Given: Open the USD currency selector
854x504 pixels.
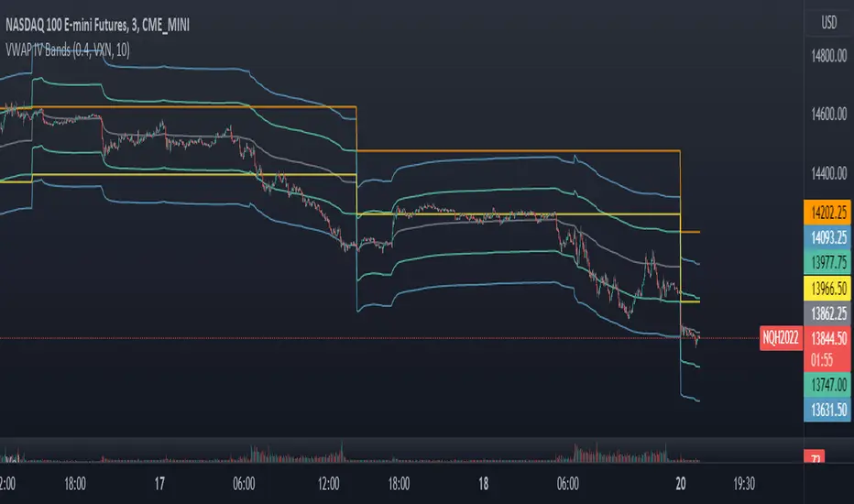Looking at the screenshot, I should pyautogui.click(x=828, y=22).
